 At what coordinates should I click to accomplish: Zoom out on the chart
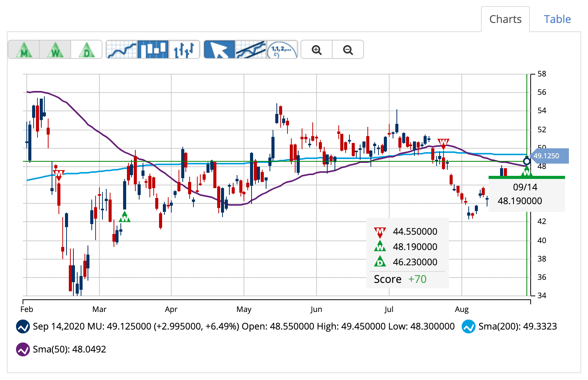pos(348,49)
